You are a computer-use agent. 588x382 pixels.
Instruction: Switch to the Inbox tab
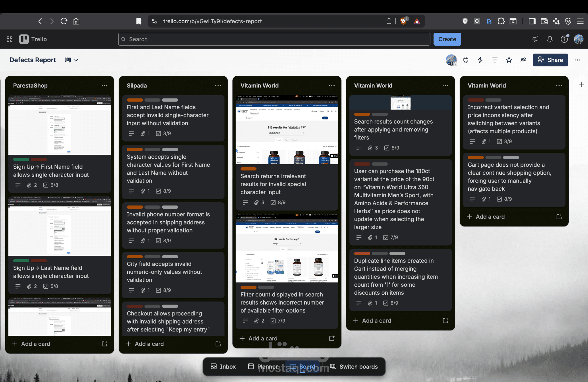point(223,367)
